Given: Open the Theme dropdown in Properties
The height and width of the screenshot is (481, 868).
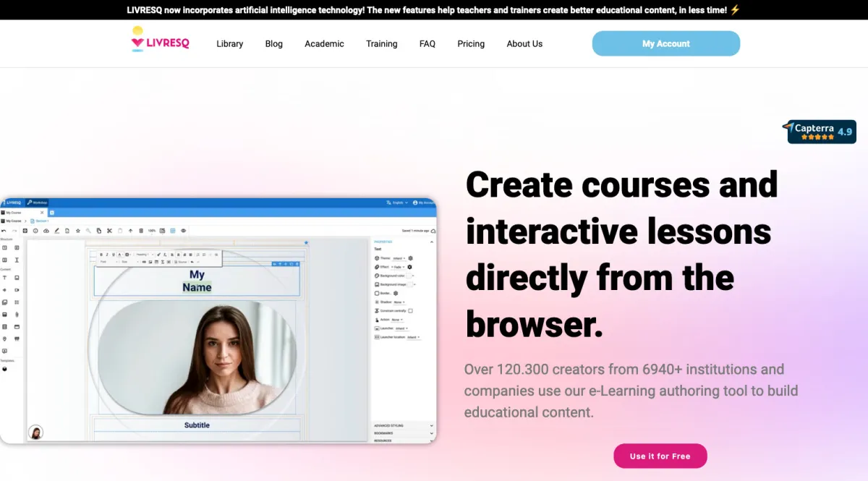Looking at the screenshot, I should (x=399, y=258).
